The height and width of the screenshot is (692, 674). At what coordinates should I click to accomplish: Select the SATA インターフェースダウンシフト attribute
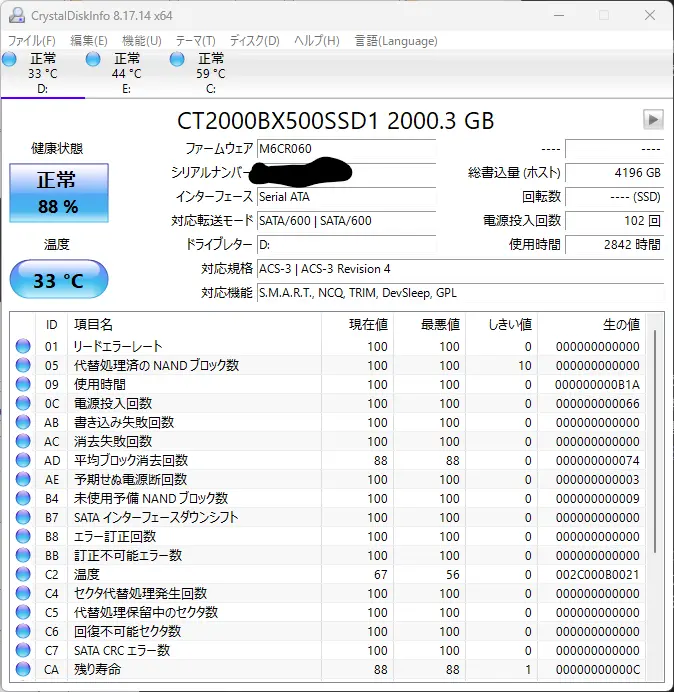156,517
